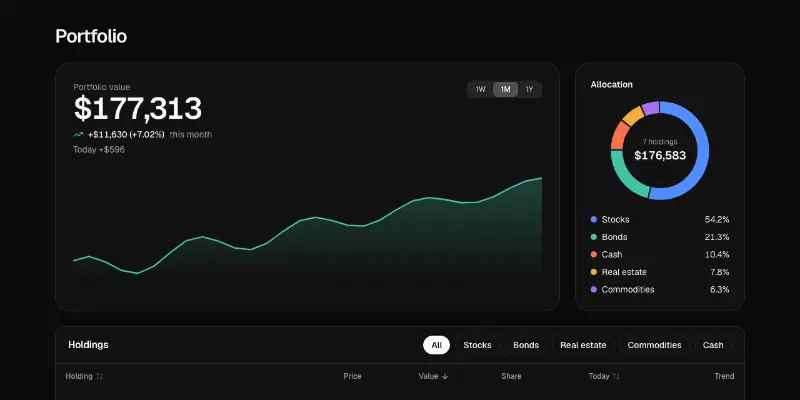
Task: Click the blue Stocks legend dot
Action: coord(593,220)
